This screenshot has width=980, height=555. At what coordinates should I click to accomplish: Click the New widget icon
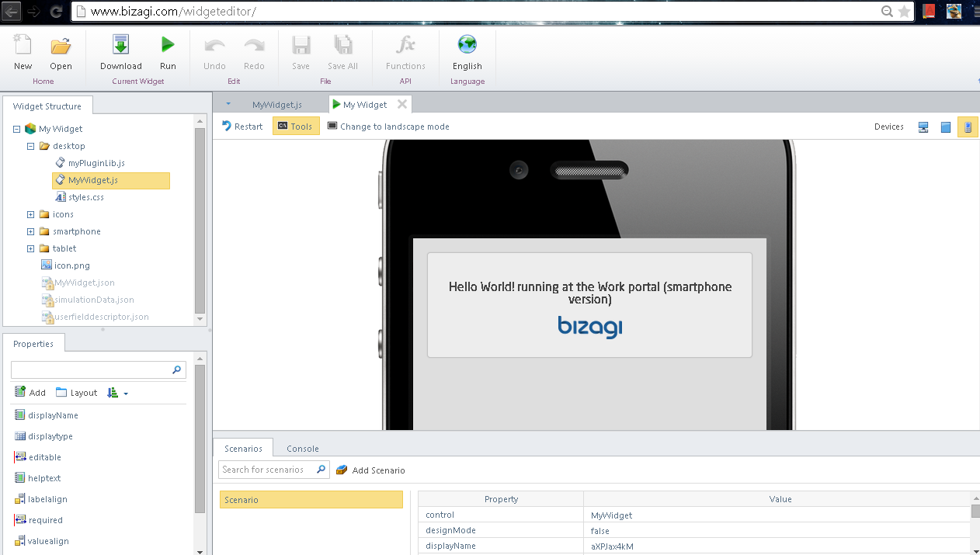23,45
